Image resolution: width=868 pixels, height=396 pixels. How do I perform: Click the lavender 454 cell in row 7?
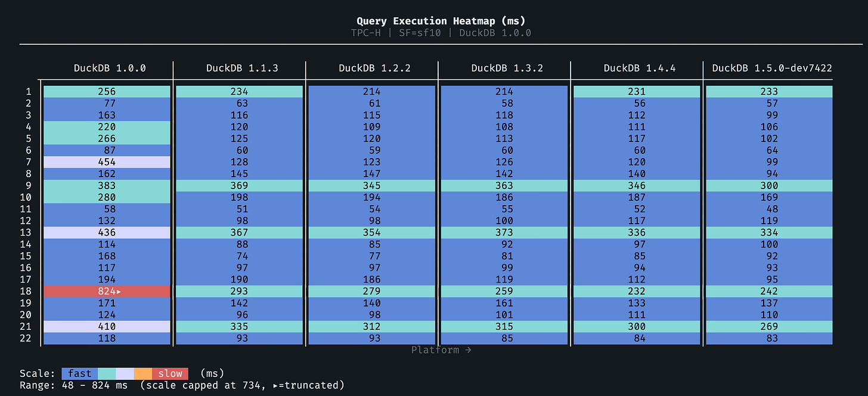click(x=107, y=162)
